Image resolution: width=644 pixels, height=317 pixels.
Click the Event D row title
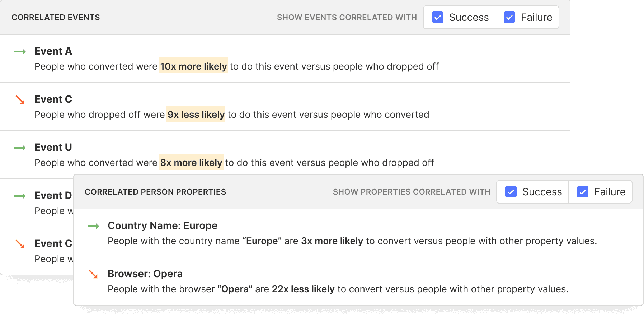pyautogui.click(x=53, y=196)
